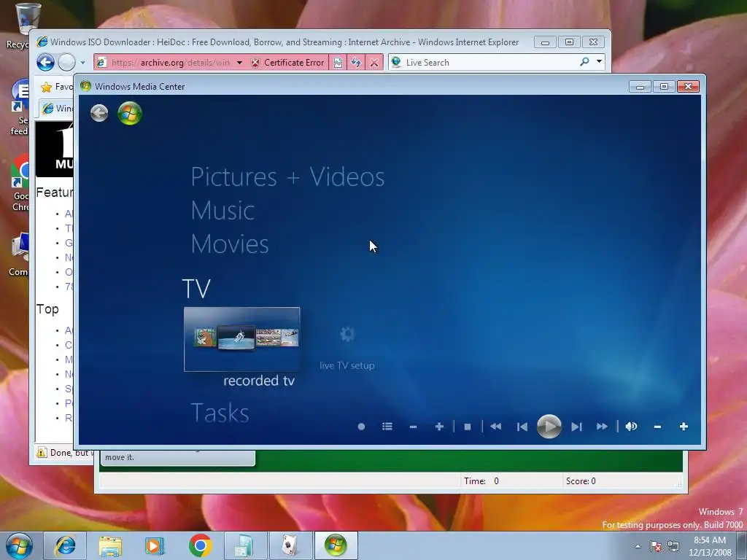
Task: Click the IE status bar warning icon
Action: (42, 452)
